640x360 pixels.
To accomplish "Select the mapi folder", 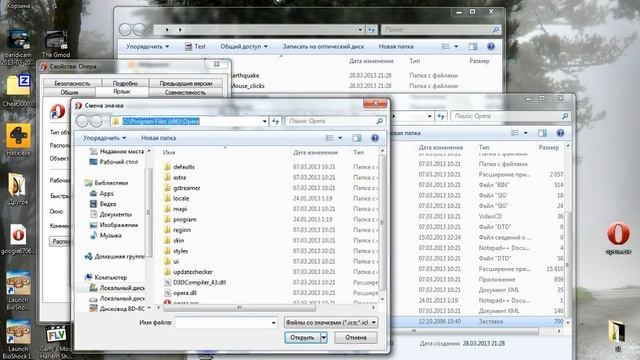I will click(180, 209).
